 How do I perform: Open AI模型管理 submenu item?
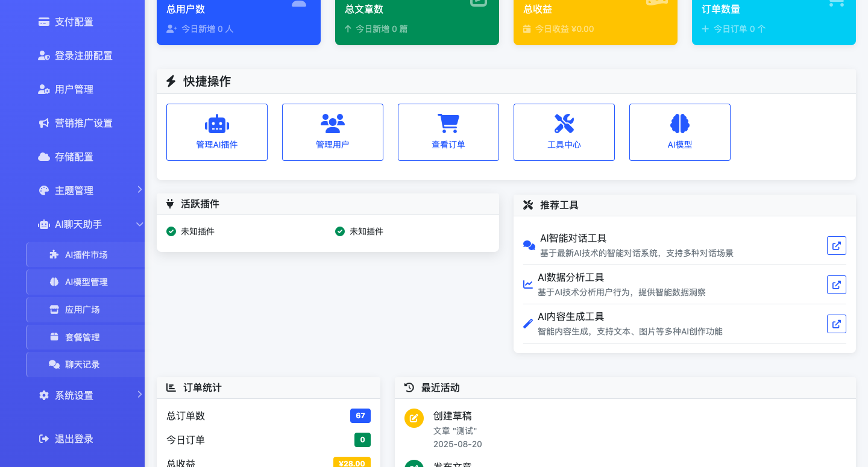85,281
